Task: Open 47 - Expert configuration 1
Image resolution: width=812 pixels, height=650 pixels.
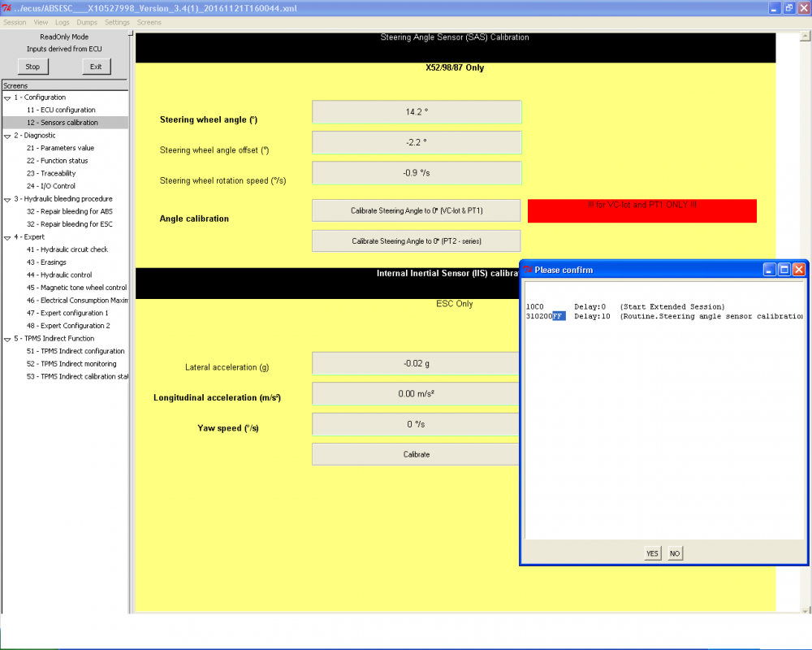Action: (x=67, y=313)
